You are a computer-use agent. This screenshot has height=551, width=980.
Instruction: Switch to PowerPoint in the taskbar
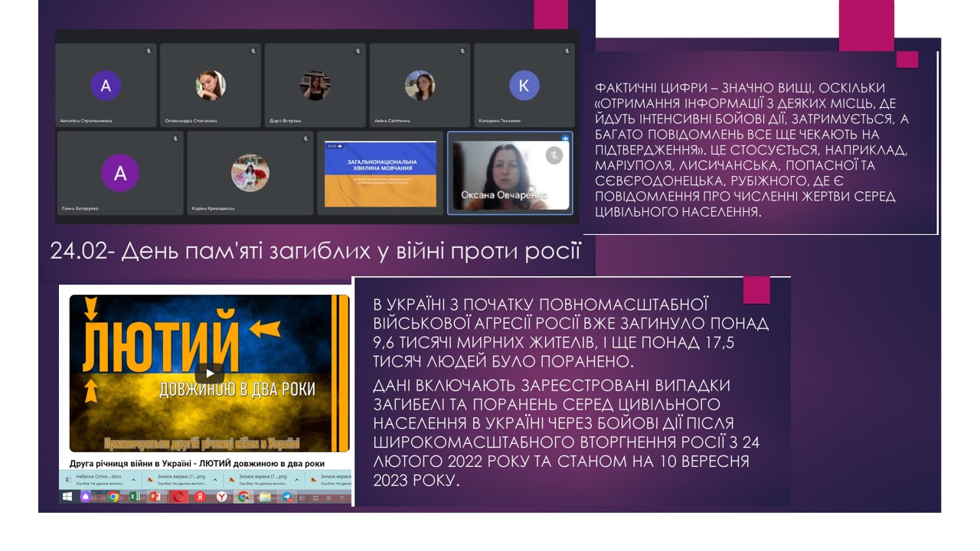[x=155, y=497]
